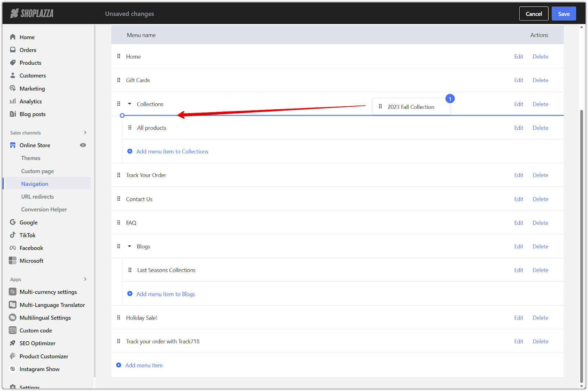This screenshot has width=588, height=391.
Task: Edit the Gift Cards menu item
Action: click(x=519, y=80)
